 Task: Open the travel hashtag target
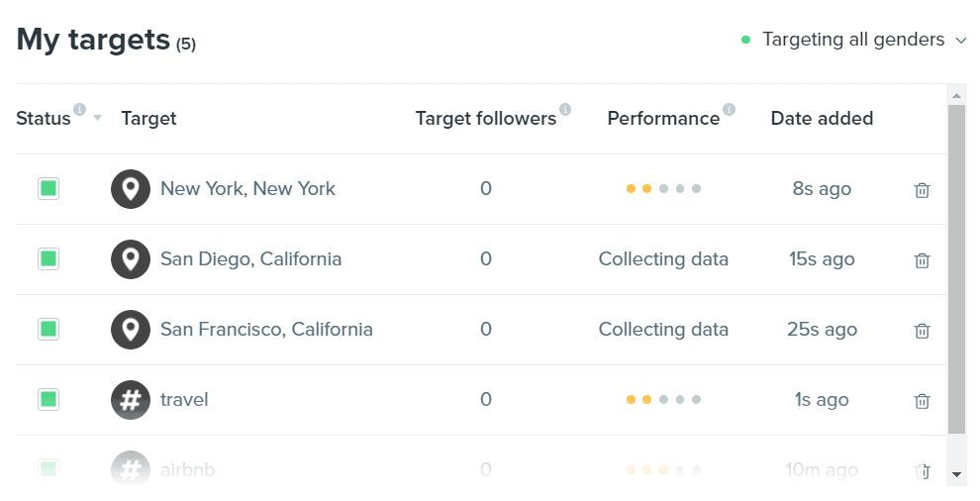[184, 400]
